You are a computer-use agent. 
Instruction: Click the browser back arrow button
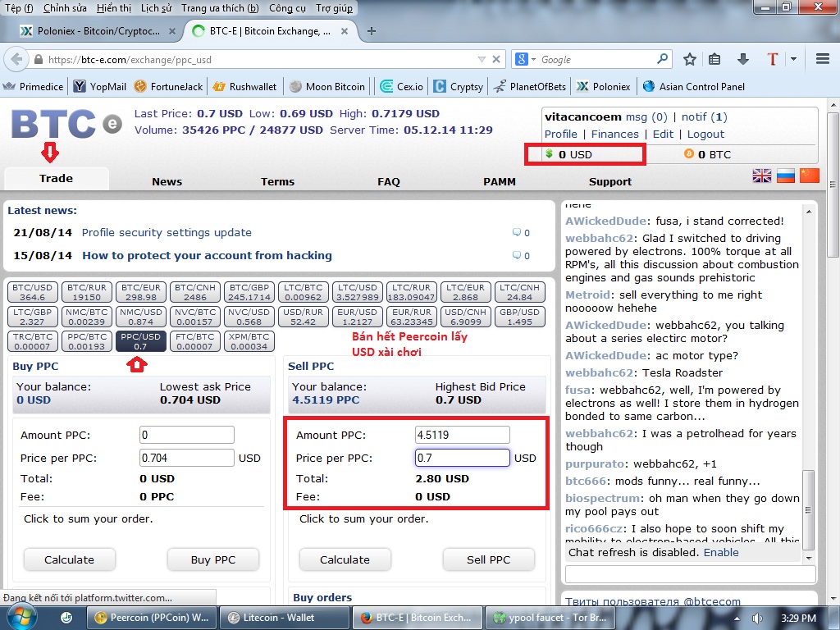(x=16, y=59)
